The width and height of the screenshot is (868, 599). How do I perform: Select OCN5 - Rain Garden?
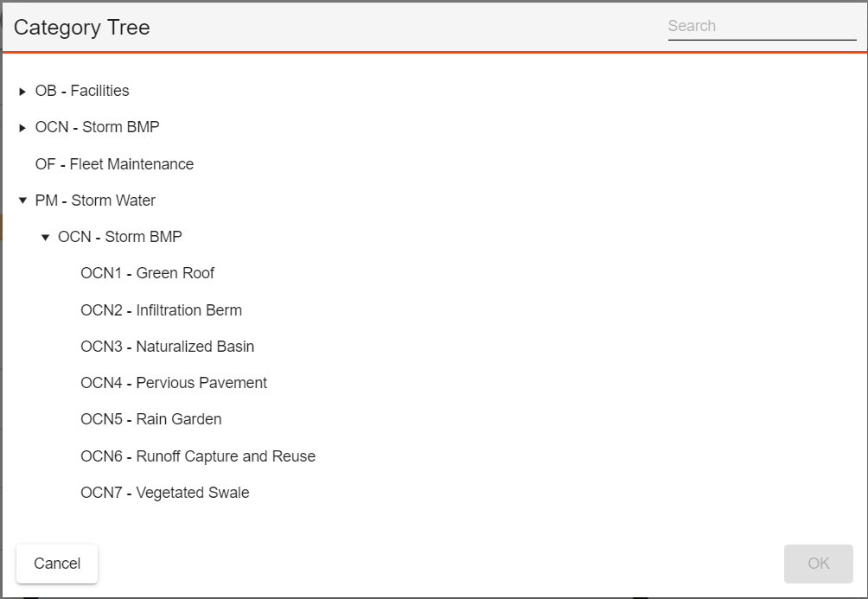click(x=151, y=419)
